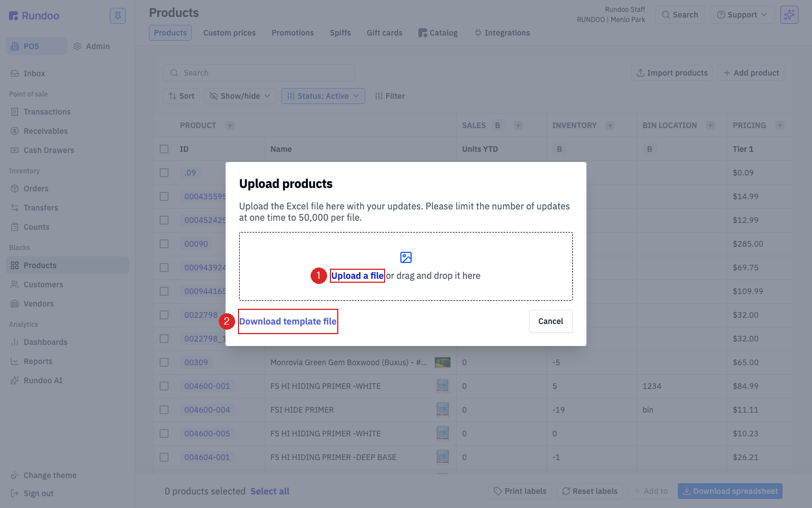Switch to POS mode
Viewport: 812px width, 508px height.
pos(36,46)
